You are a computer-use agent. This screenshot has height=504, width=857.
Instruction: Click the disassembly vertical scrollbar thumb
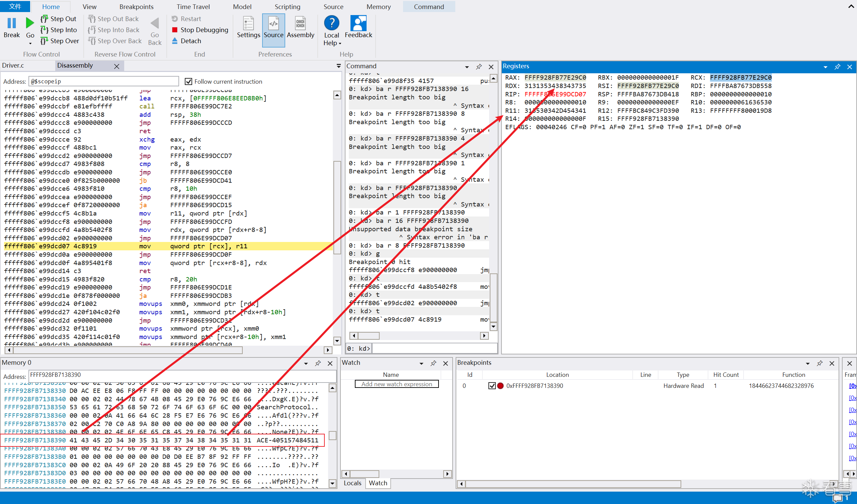point(337,207)
